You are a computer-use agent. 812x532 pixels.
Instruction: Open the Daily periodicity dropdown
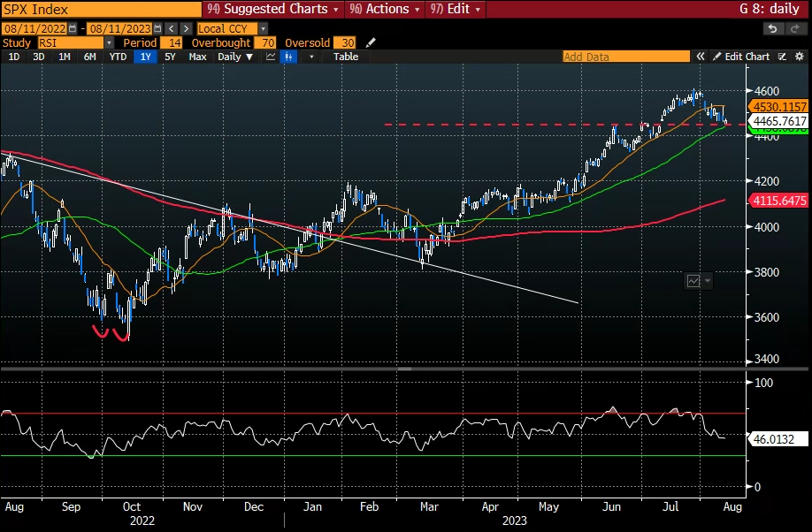(x=235, y=57)
